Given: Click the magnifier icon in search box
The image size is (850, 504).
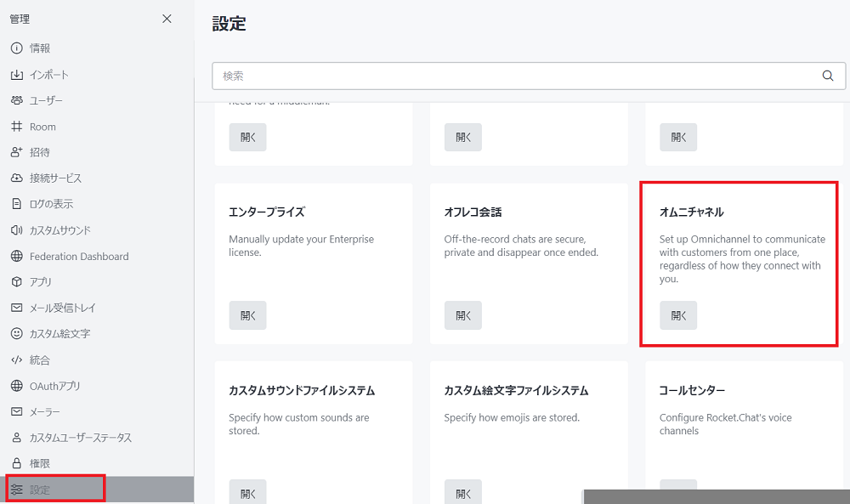Looking at the screenshot, I should [828, 76].
